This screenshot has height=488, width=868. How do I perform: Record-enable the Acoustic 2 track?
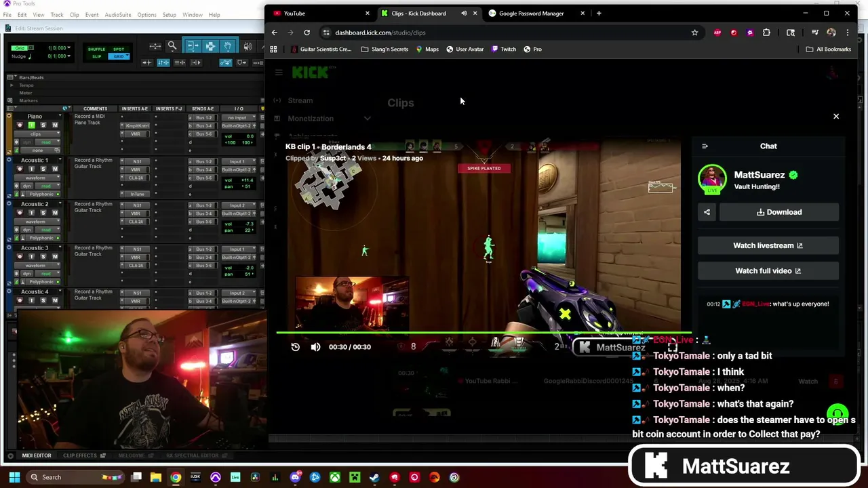pyautogui.click(x=19, y=213)
